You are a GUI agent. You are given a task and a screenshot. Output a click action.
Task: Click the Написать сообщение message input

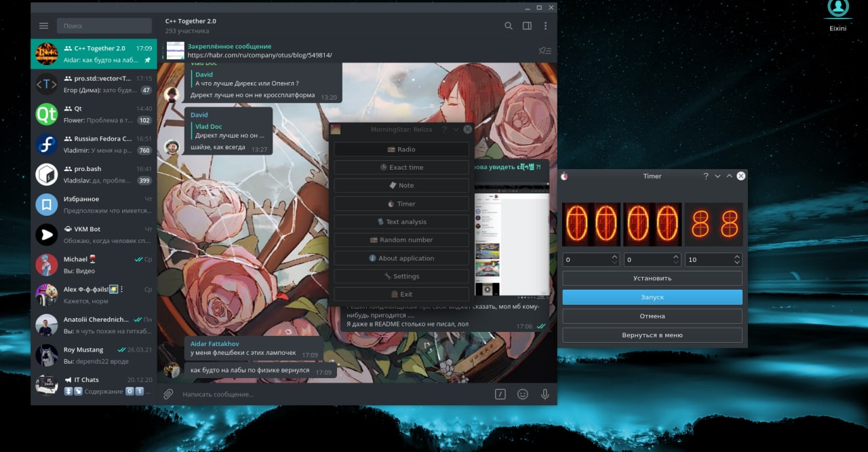coord(334,394)
